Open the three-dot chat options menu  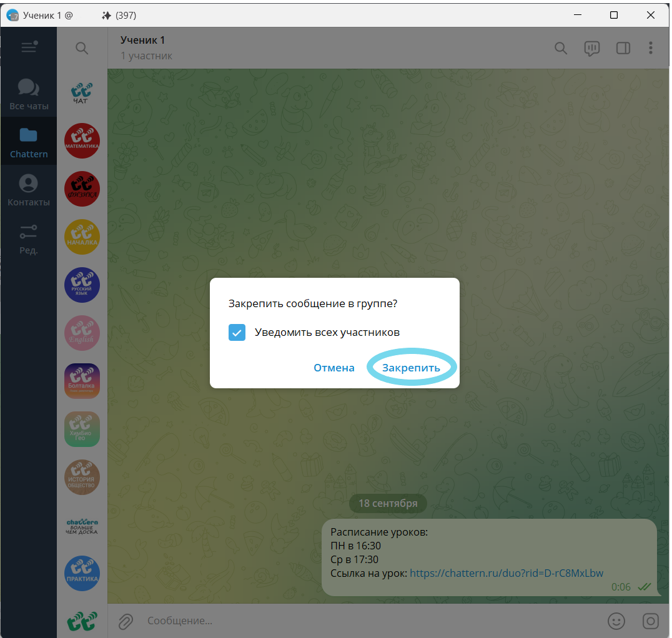pyautogui.click(x=651, y=48)
